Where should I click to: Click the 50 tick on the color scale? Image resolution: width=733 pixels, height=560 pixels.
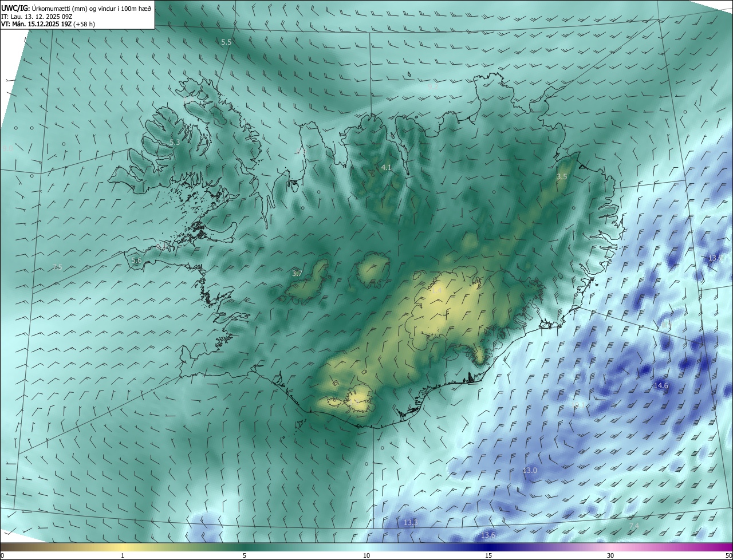(728, 555)
